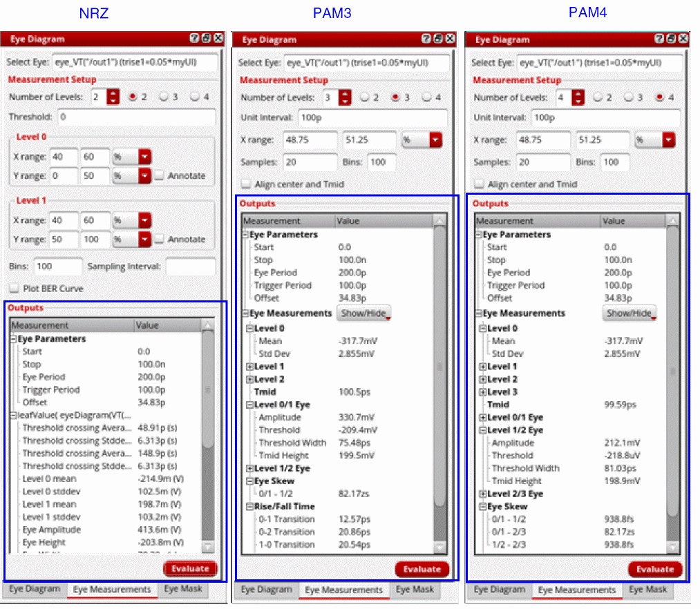Screen dimensions: 700x609
Task: Collapse Level 0/1 Eye node in PAM3 outputs
Action: click(x=249, y=405)
